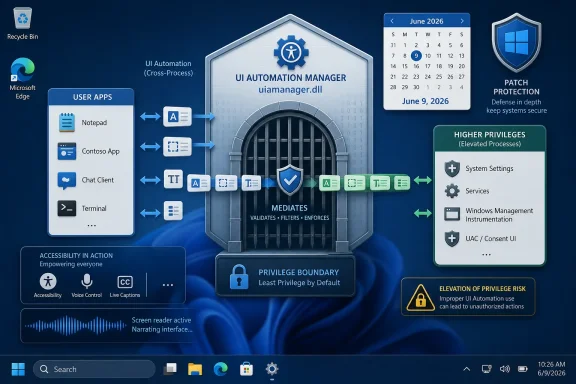
Task: Click the Privilege Boundary padlock icon
Action: (239, 277)
